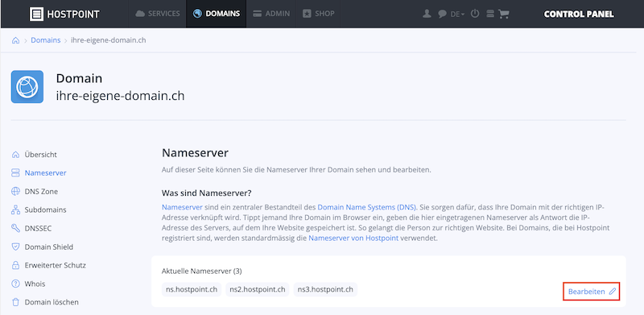
Task: Open DNS Zone in the sidebar
Action: coord(41,191)
